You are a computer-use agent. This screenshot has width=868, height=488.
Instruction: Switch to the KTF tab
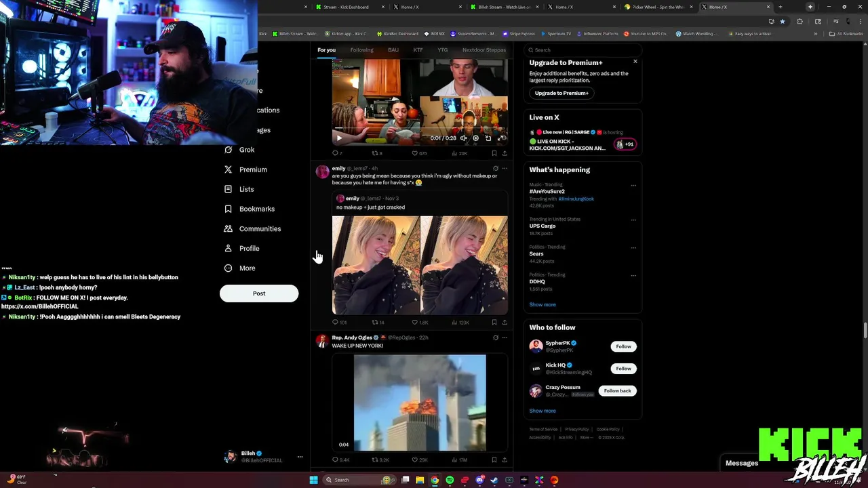418,50
